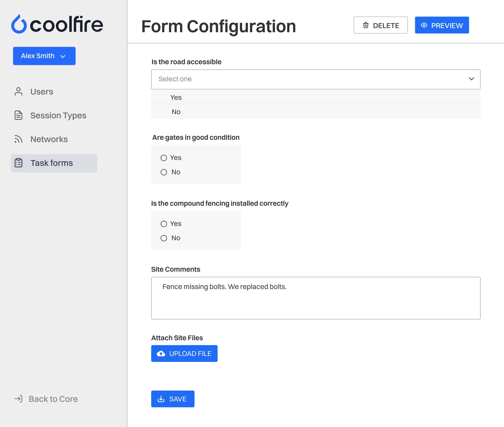The image size is (504, 427).
Task: Select the Users person icon
Action: (18, 92)
